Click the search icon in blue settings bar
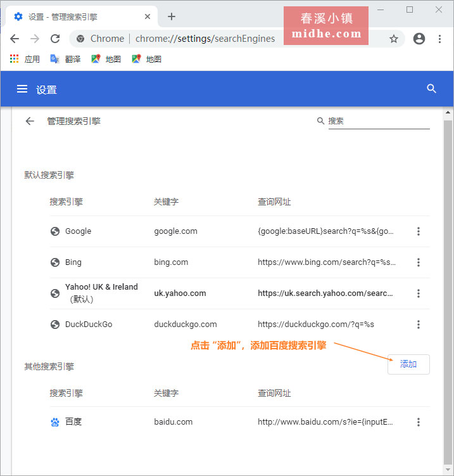 point(431,89)
